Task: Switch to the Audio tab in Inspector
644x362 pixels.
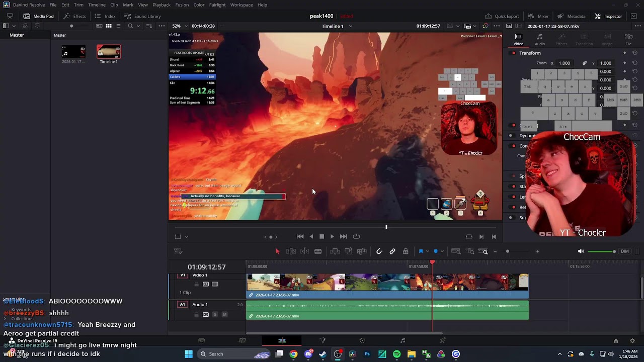Action: tap(540, 39)
